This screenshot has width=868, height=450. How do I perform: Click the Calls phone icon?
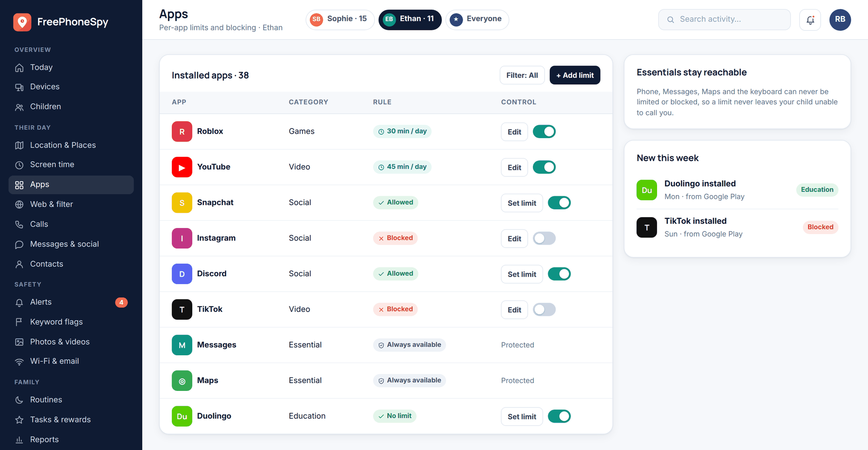19,225
